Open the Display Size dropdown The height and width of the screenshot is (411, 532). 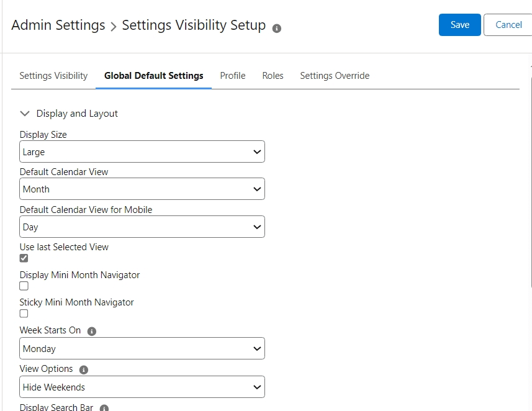coord(142,152)
